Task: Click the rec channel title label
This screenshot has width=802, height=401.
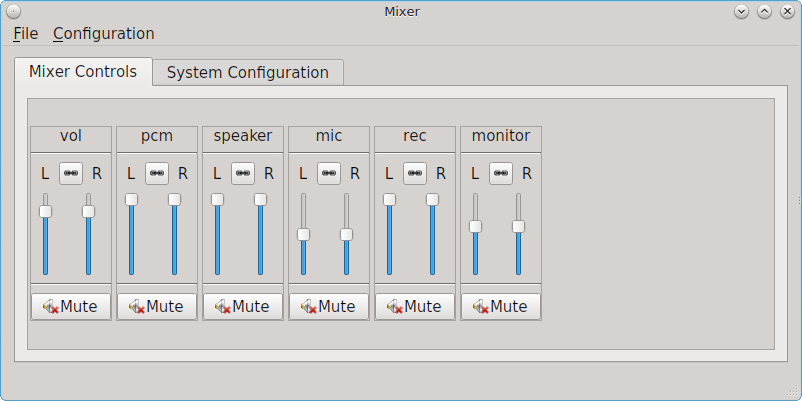Action: pyautogui.click(x=415, y=137)
